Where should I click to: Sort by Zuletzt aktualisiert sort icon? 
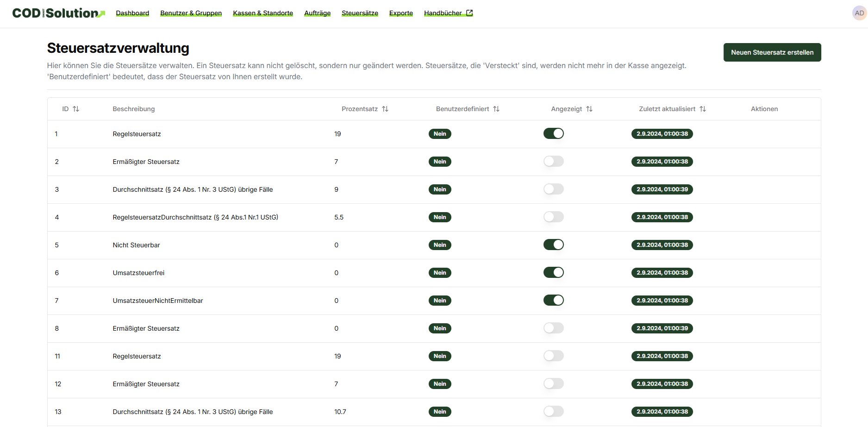point(703,109)
